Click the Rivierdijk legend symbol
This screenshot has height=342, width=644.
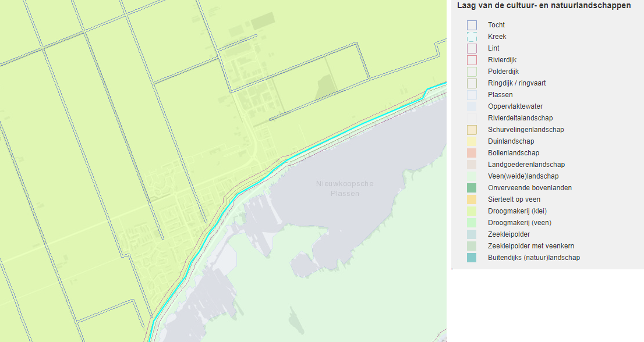tap(472, 60)
